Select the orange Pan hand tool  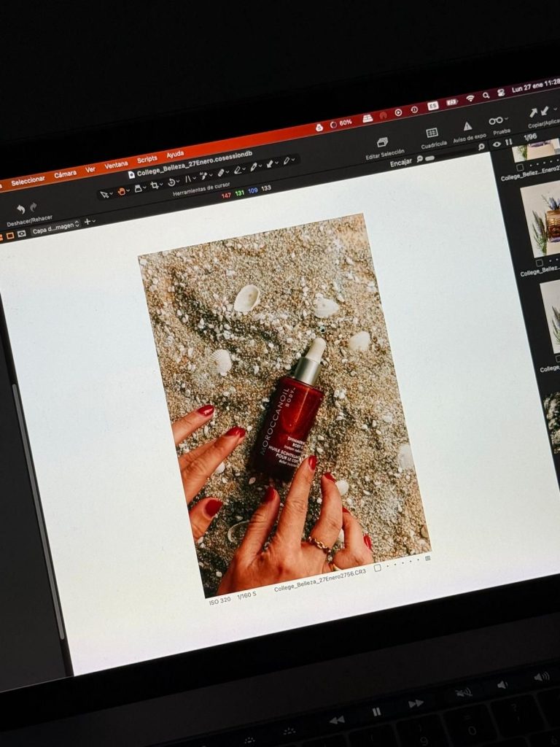pyautogui.click(x=122, y=190)
